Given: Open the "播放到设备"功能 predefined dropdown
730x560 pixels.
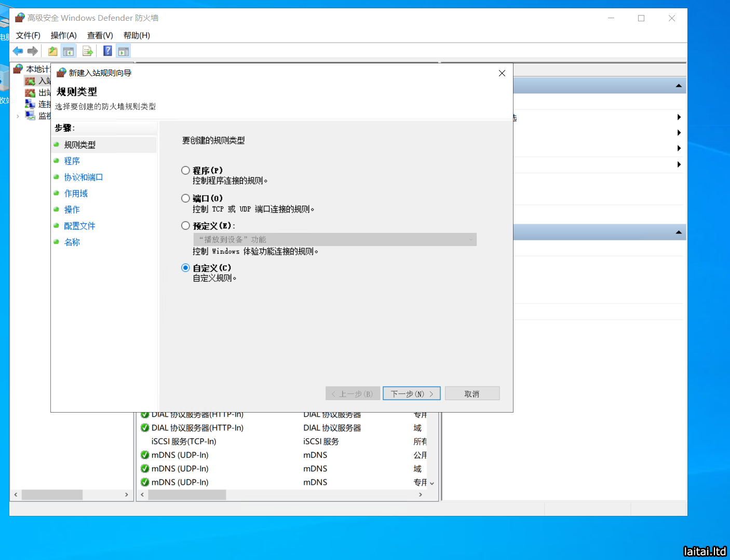Looking at the screenshot, I should click(335, 239).
